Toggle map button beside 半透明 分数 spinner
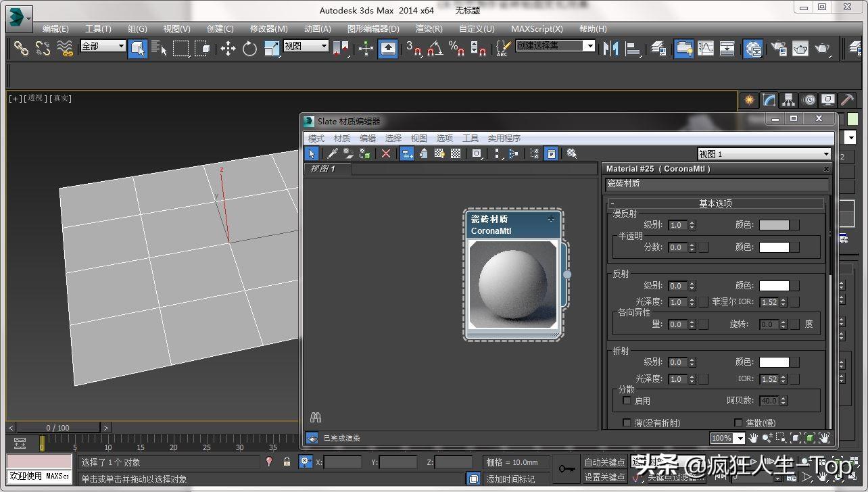This screenshot has height=492, width=868. 703,247
